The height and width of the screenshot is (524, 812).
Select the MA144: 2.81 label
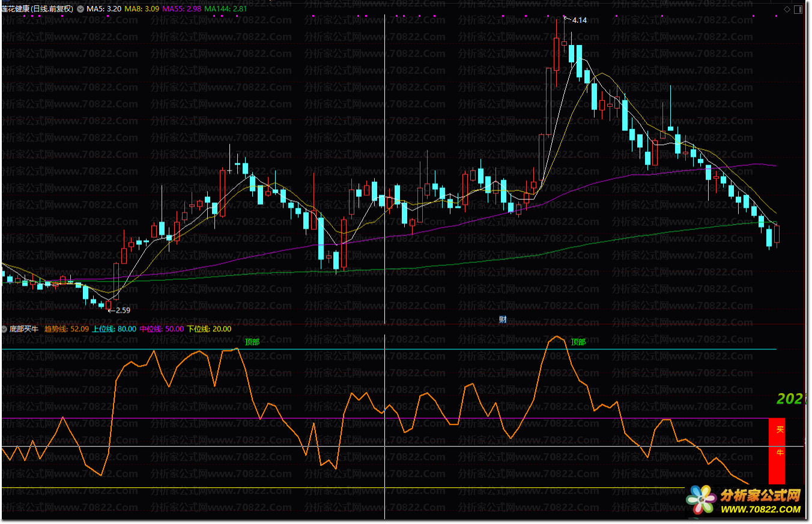point(226,9)
